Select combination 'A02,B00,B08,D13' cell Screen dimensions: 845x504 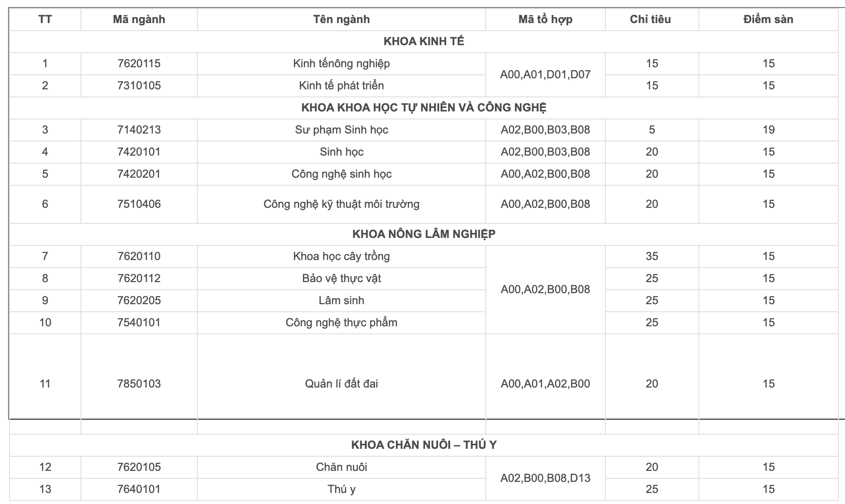point(545,478)
